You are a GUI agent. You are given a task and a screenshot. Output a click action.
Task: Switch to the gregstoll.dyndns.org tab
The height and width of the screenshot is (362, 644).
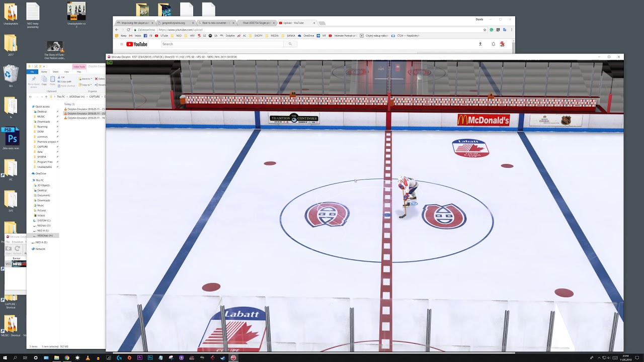coord(175,23)
